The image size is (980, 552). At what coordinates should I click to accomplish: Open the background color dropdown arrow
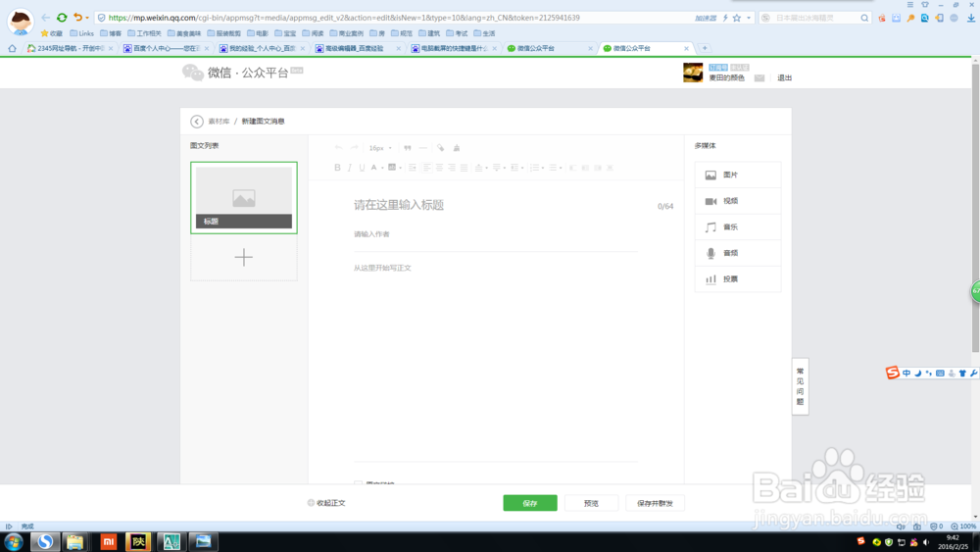point(401,168)
